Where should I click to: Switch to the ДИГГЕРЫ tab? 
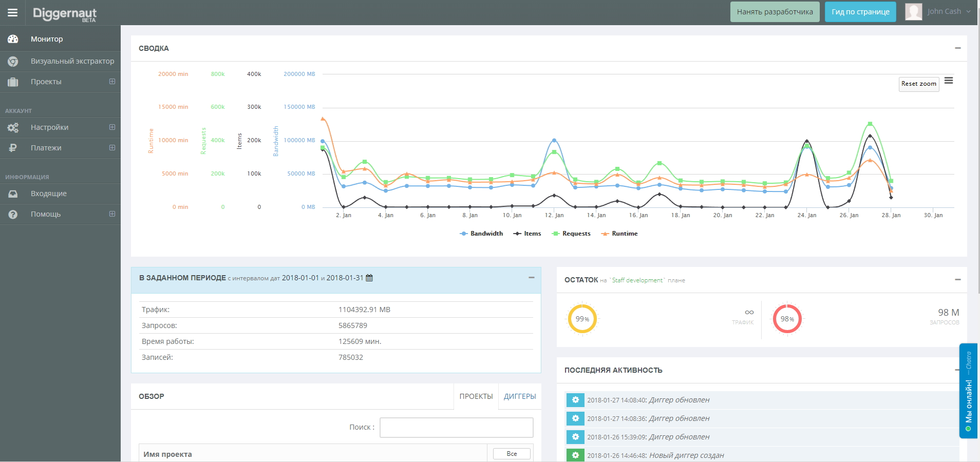coord(519,396)
